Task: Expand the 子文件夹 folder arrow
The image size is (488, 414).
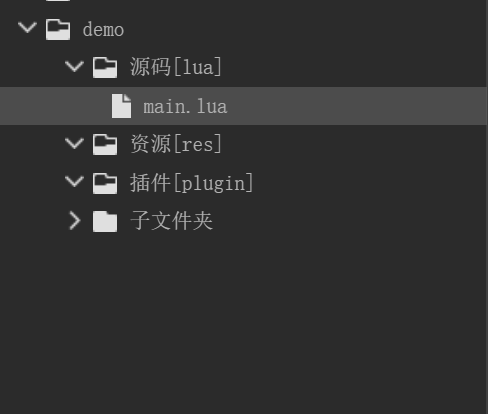Action: [75, 221]
